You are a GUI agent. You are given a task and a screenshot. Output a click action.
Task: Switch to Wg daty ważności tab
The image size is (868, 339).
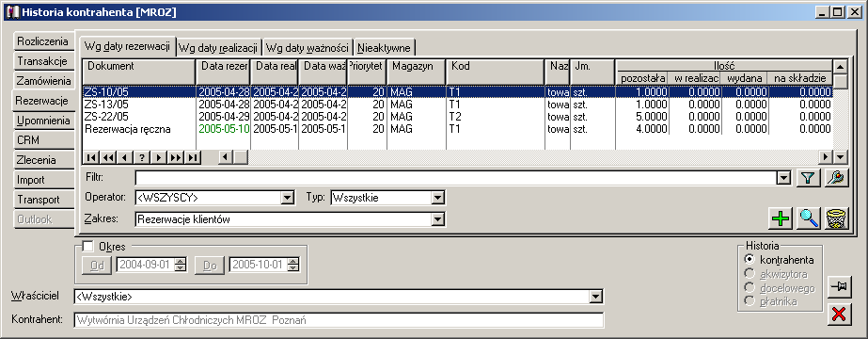pos(308,48)
